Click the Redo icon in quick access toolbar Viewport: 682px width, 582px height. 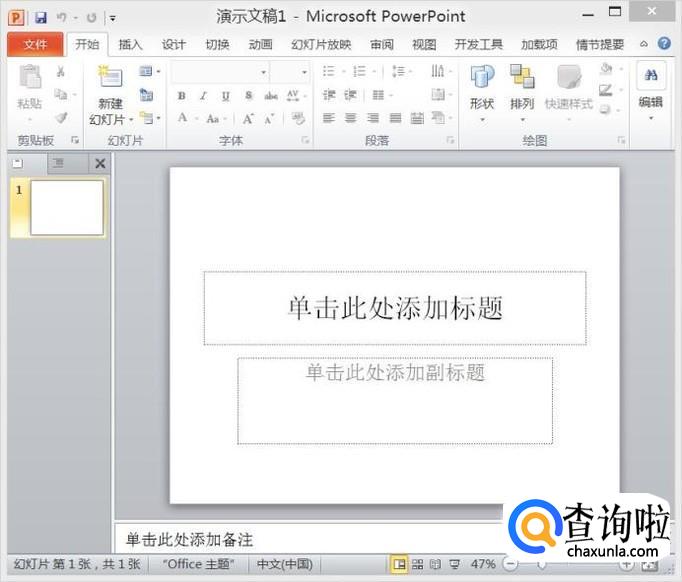91,18
